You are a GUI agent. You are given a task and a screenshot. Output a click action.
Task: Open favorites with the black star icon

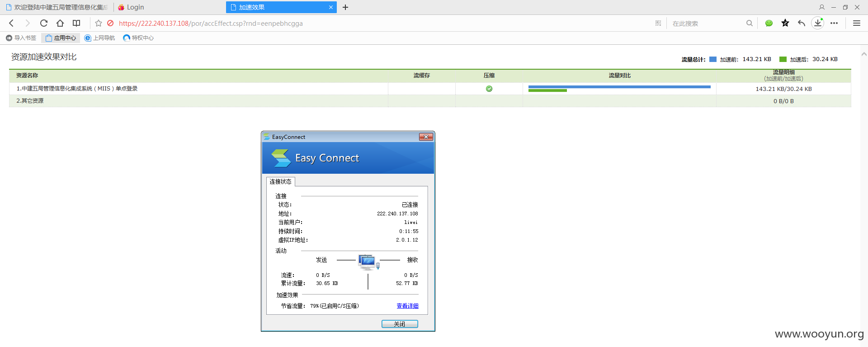tap(785, 23)
